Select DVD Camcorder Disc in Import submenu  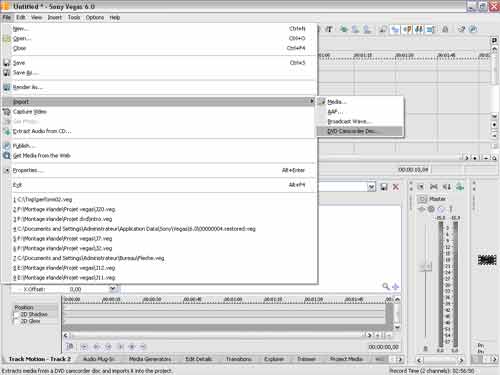[x=360, y=131]
